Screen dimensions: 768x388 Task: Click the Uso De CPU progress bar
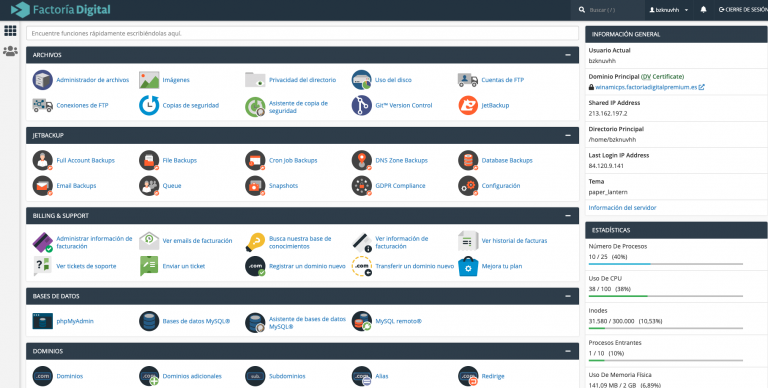pyautogui.click(x=666, y=296)
